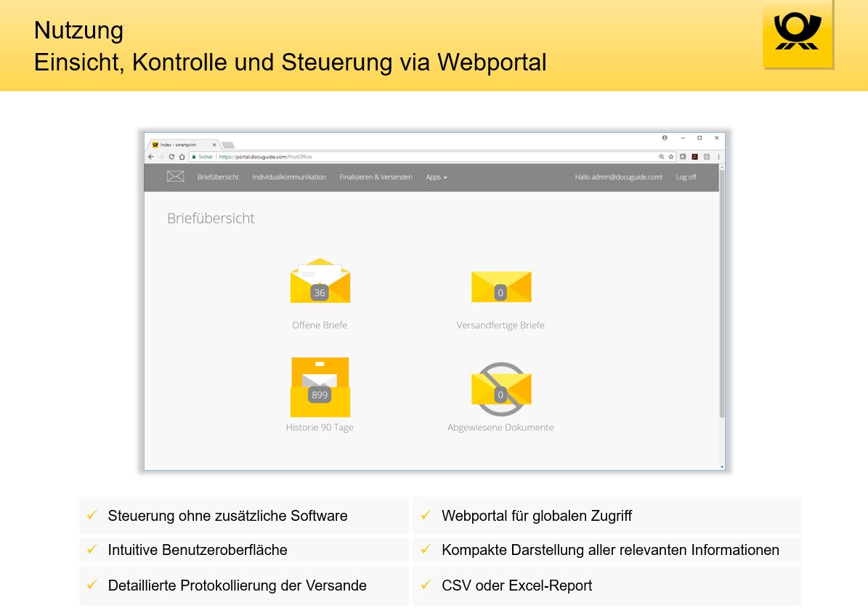
Task: Open the Offene Briefe envelope icon
Action: click(x=320, y=281)
